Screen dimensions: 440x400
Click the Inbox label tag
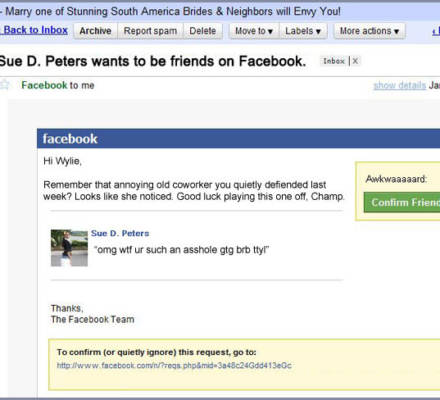click(334, 61)
